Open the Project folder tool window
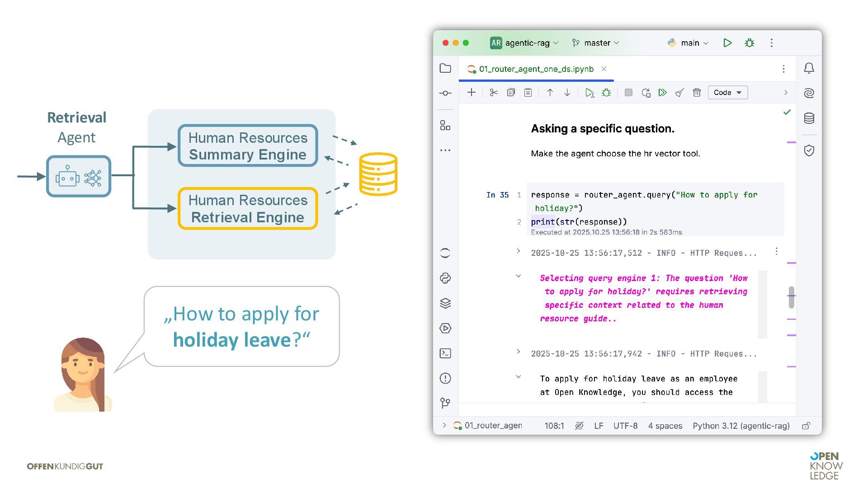868x488 pixels. tap(445, 68)
